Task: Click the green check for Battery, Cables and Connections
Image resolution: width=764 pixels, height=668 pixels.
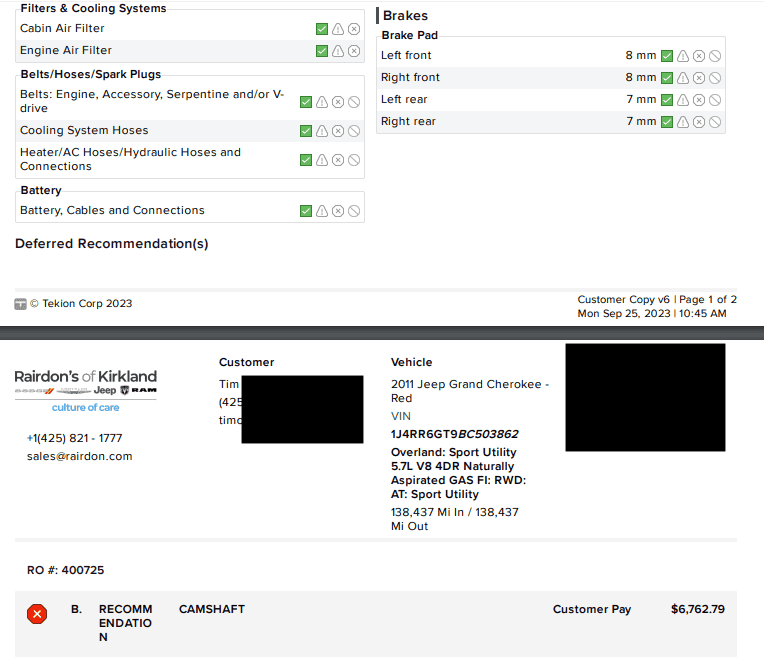Action: pos(306,211)
